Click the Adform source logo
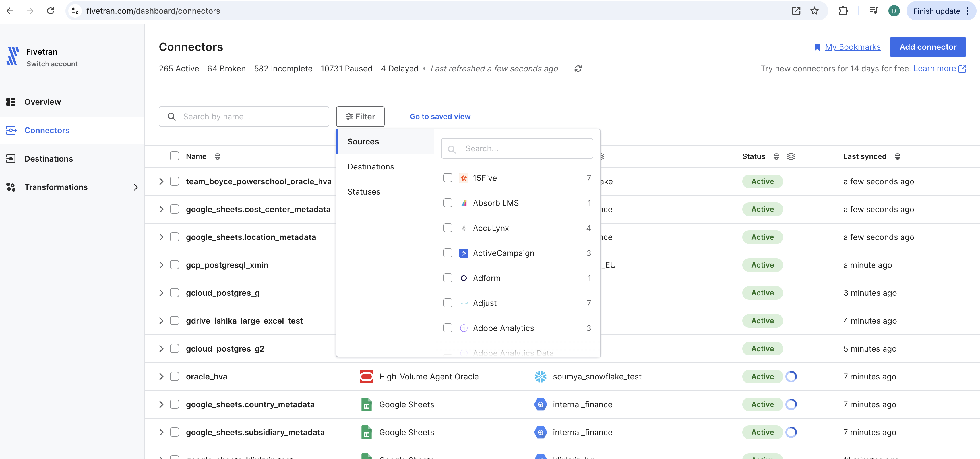The width and height of the screenshot is (980, 459). click(x=463, y=278)
